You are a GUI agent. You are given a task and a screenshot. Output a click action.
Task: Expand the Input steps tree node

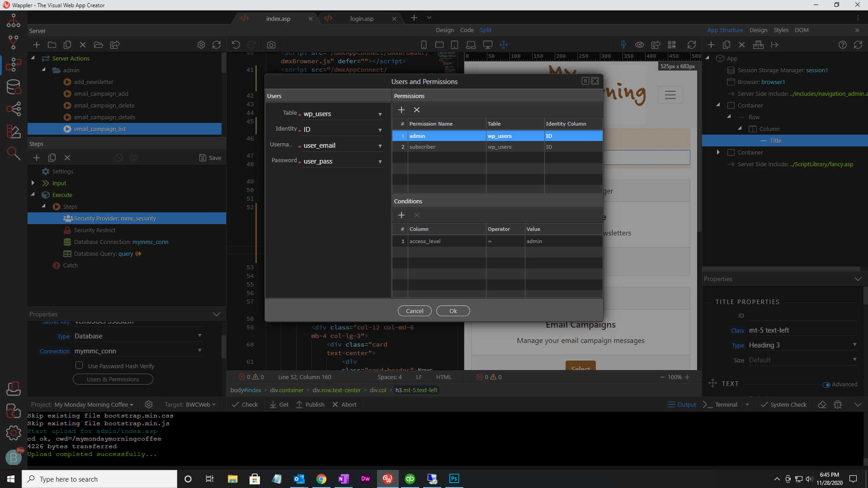33,183
